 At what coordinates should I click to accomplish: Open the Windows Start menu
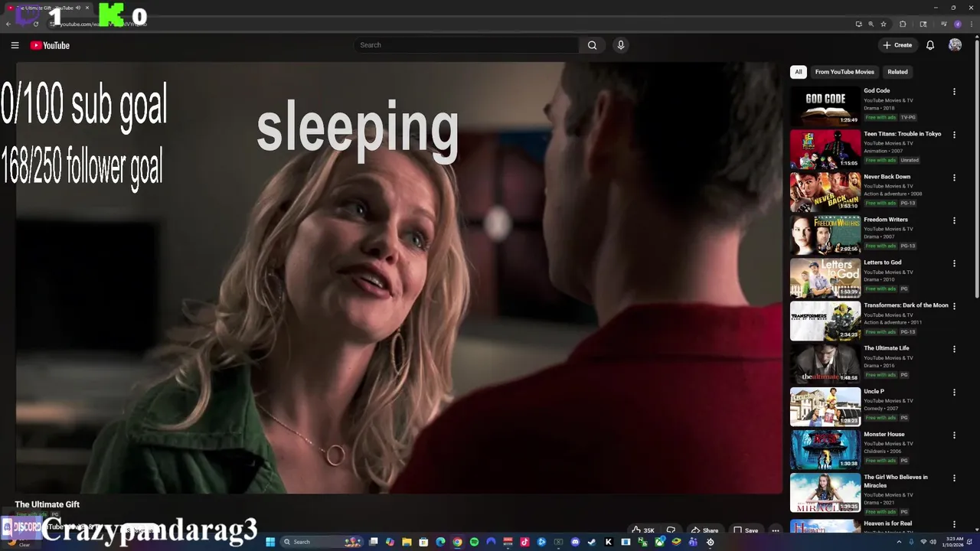270,542
